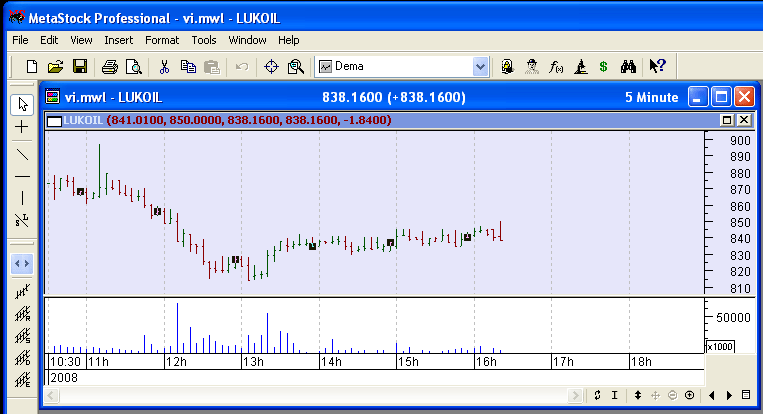This screenshot has height=414, width=763.
Task: Click the Paste clipboard icon
Action: click(x=212, y=67)
